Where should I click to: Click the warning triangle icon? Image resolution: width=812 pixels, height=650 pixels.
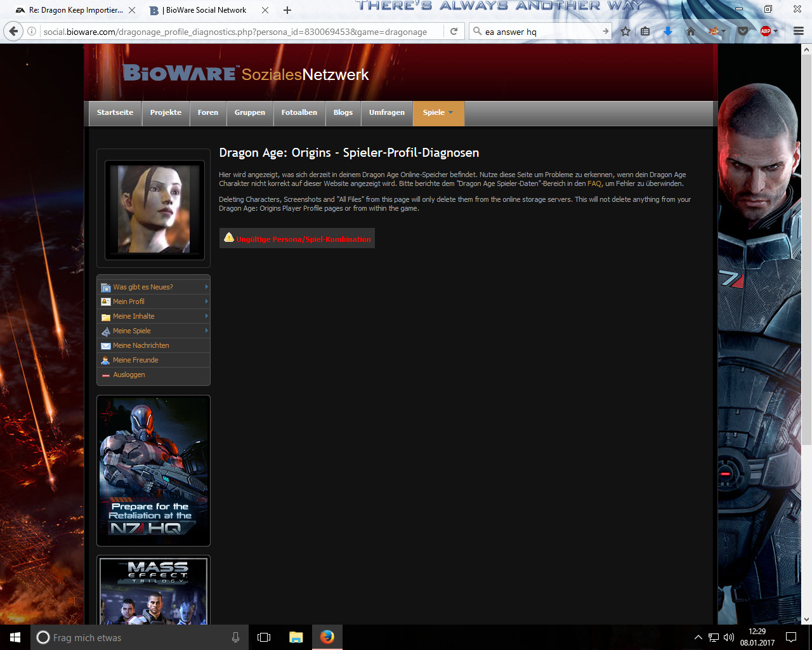point(229,237)
